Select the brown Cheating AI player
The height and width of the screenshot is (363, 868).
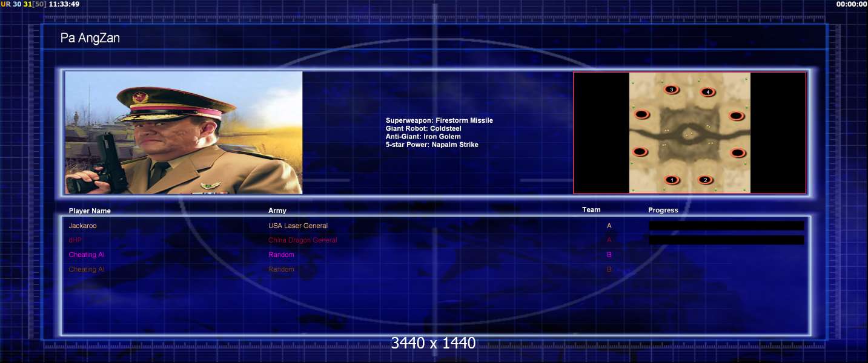pyautogui.click(x=87, y=269)
